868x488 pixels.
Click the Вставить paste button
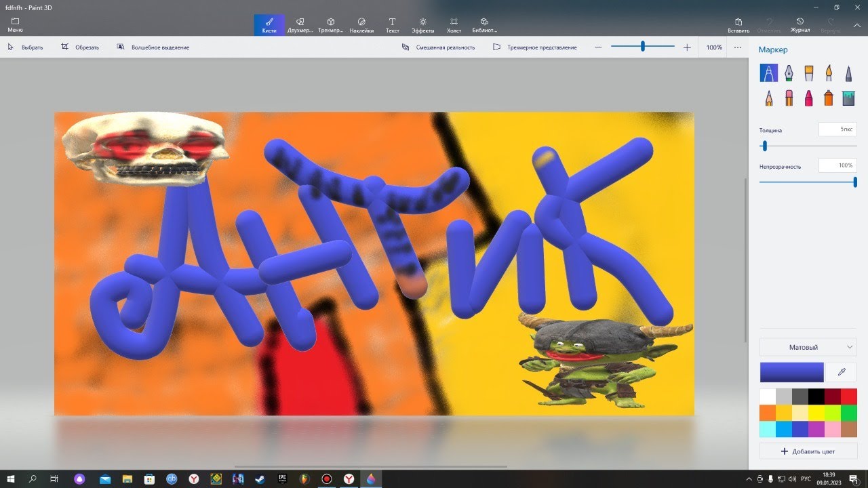pos(738,25)
